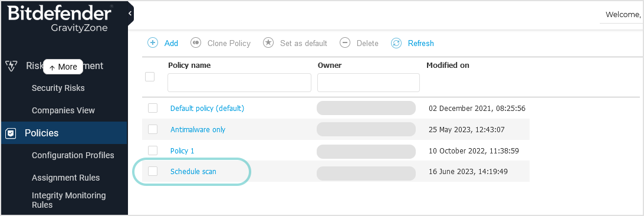Viewport: 644px width, 216px height.
Task: Click the Add button label
Action: [x=171, y=43]
